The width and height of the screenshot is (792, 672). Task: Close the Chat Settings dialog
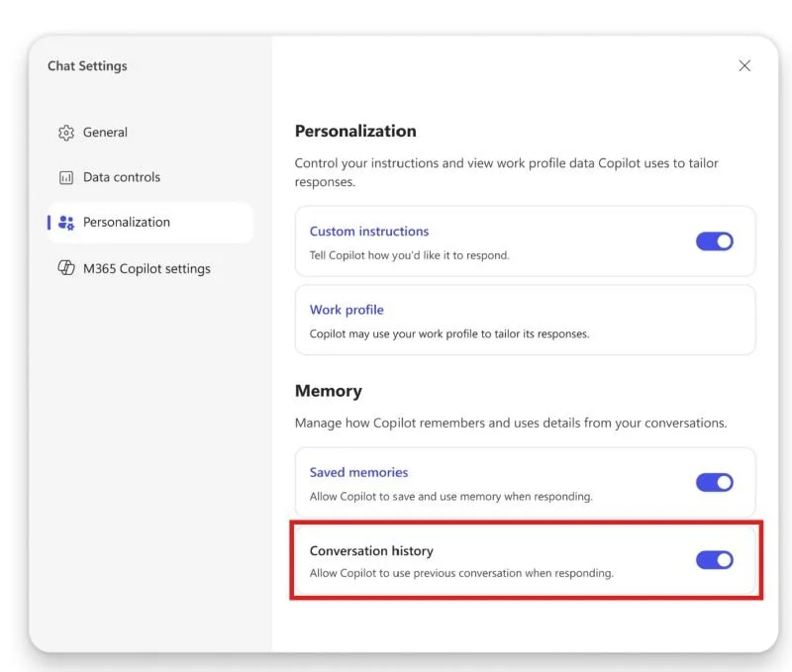coord(744,66)
